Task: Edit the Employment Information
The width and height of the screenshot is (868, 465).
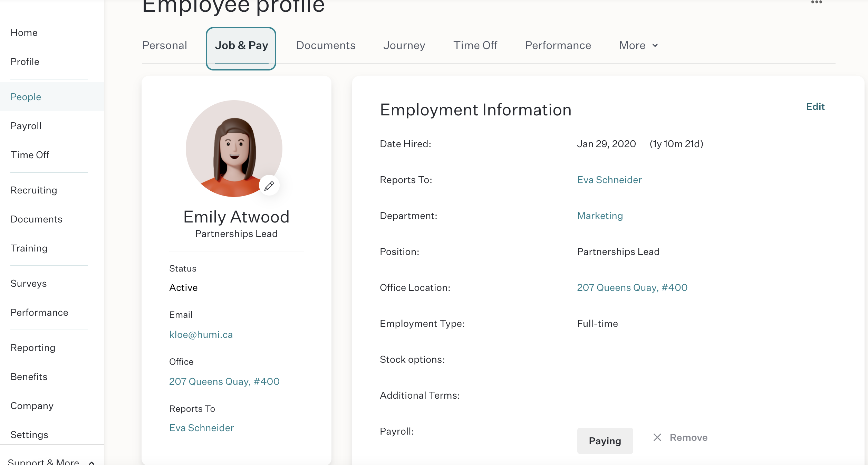Action: (x=815, y=106)
